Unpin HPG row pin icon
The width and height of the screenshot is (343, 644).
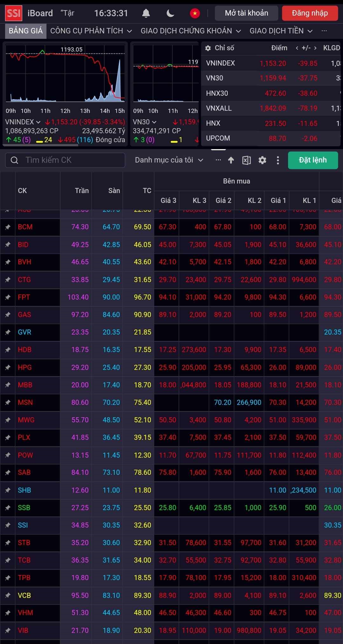tap(8, 367)
